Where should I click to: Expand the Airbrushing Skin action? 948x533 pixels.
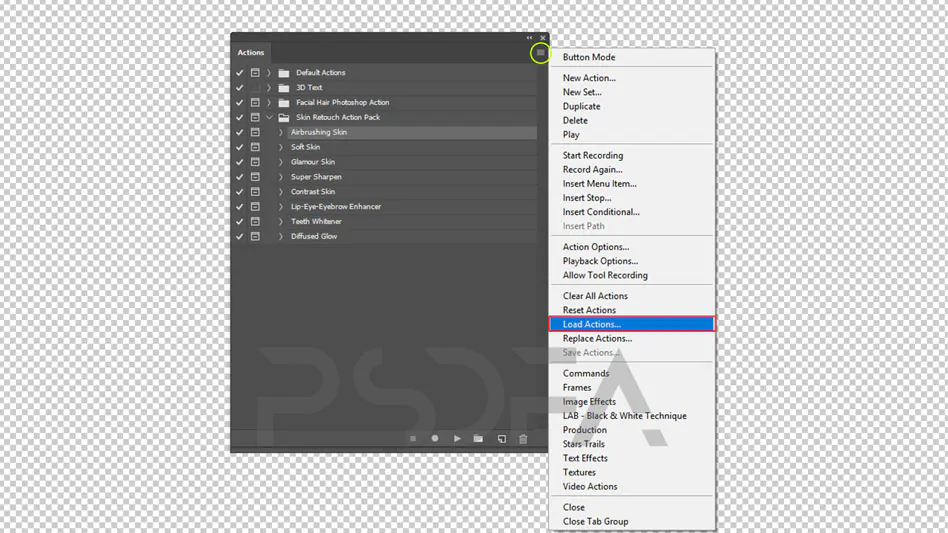click(x=281, y=132)
